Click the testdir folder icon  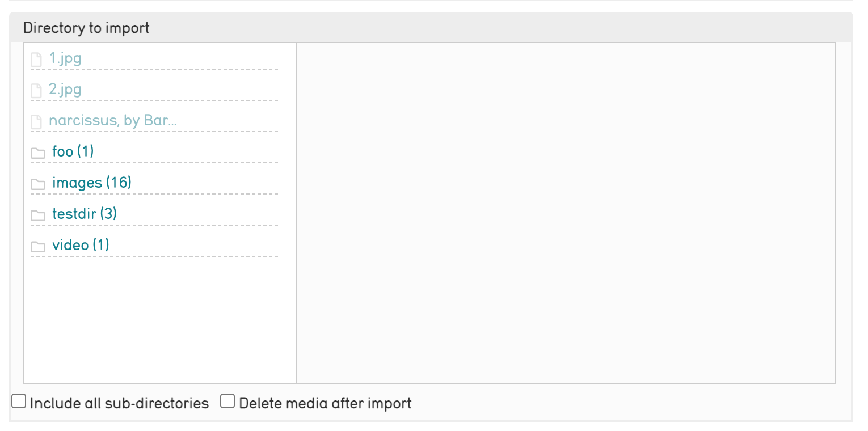(x=38, y=216)
